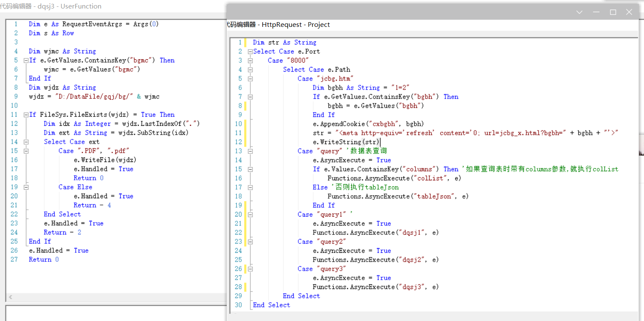The image size is (644, 321).
Task: Click the line Functions.AsyncExecute("dqsj3", e)
Action: (376, 287)
